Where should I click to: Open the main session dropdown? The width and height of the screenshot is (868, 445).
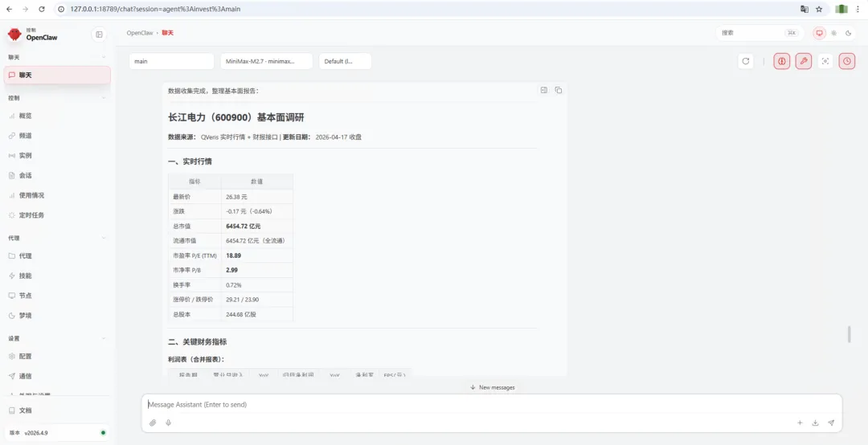171,61
